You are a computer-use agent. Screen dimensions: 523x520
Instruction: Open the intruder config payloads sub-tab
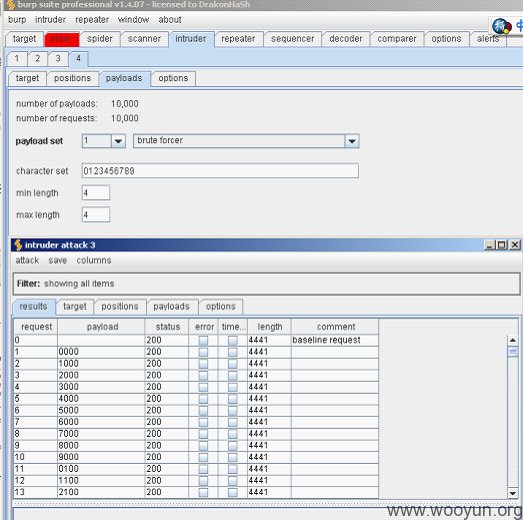coord(124,78)
